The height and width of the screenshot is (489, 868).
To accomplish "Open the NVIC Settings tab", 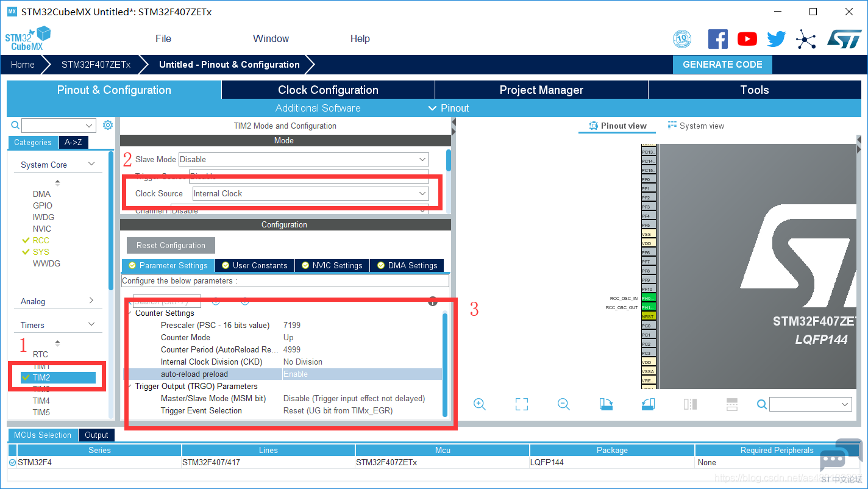I will (x=332, y=265).
